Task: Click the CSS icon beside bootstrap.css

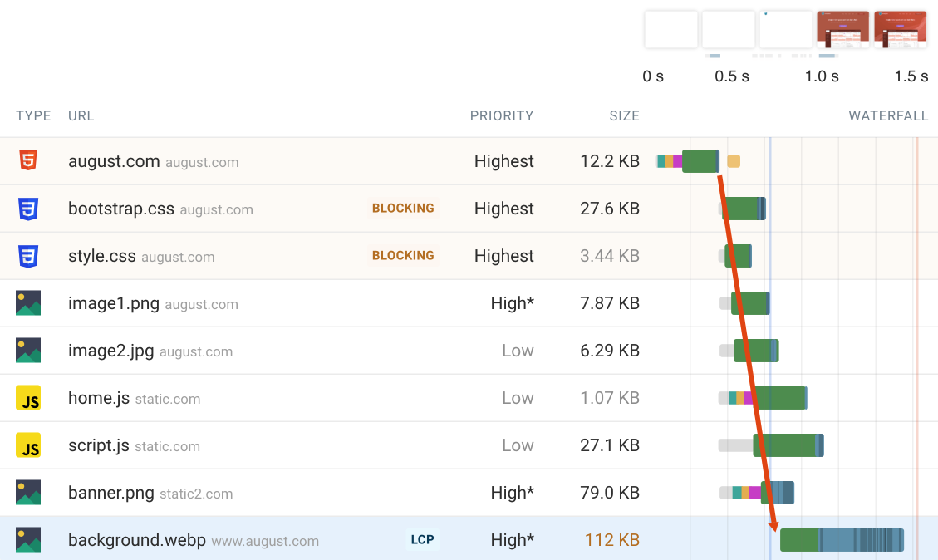Action: (x=28, y=209)
